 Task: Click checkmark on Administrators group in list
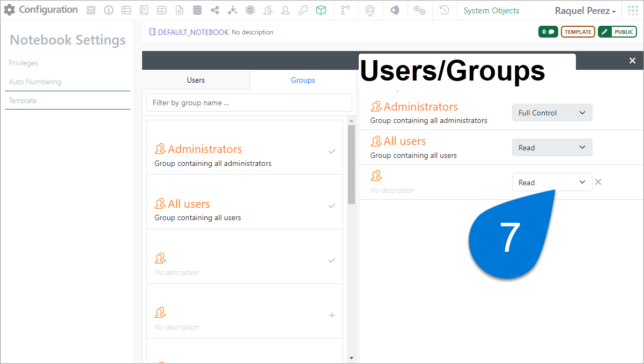(x=332, y=152)
